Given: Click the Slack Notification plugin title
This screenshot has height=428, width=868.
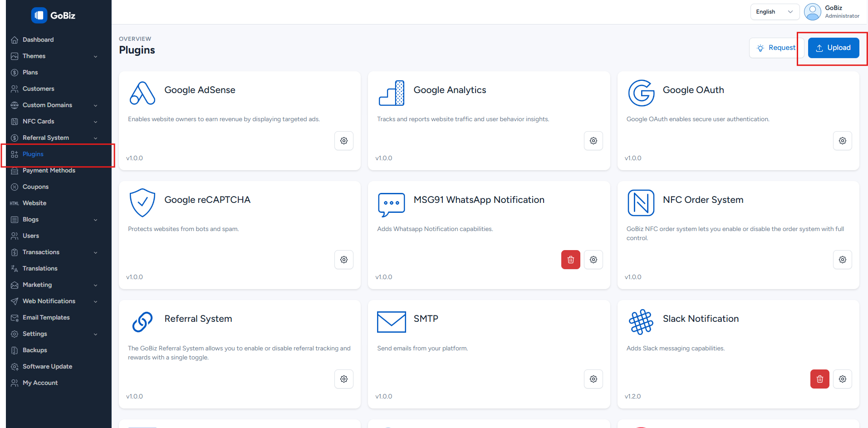Looking at the screenshot, I should click(701, 319).
